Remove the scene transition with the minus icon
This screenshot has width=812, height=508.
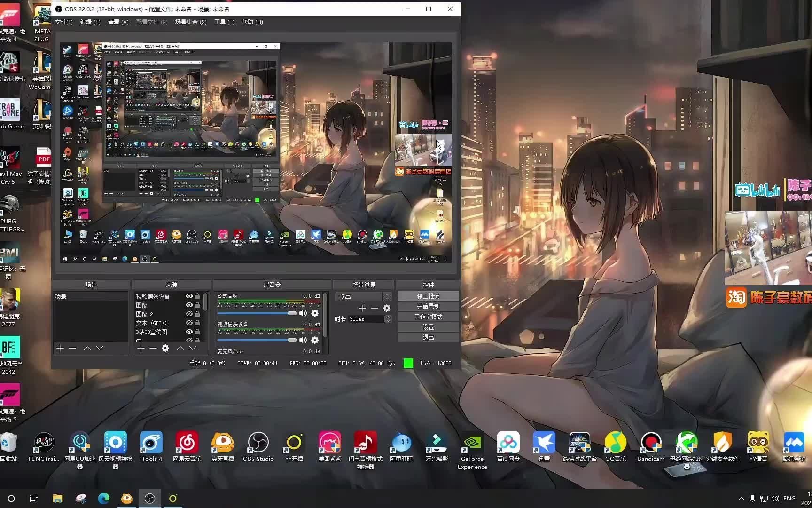coord(375,308)
